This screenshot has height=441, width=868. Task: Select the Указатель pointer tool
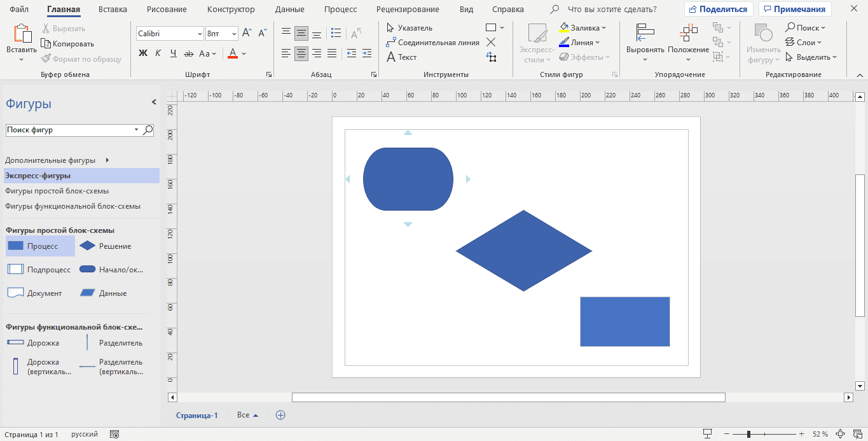(410, 28)
